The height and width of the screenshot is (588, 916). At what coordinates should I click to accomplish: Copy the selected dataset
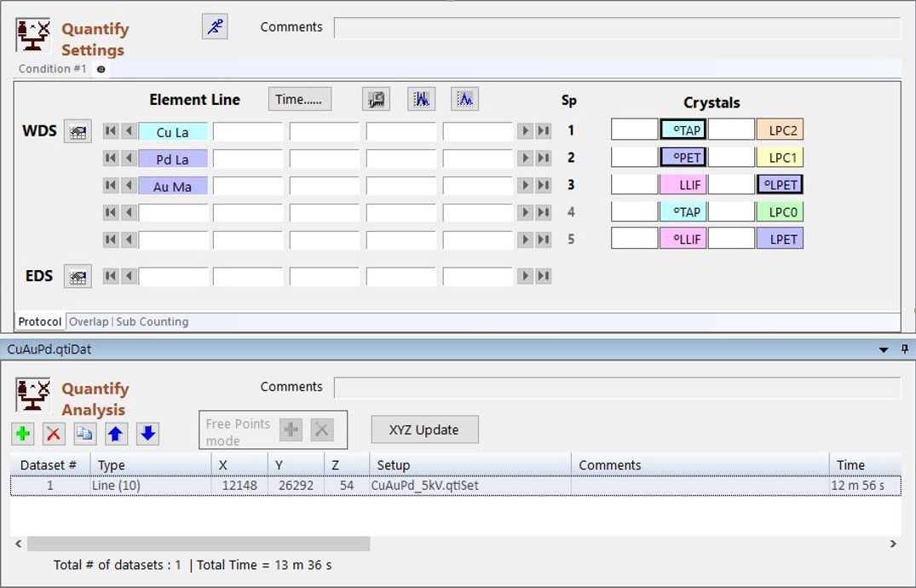tap(84, 434)
